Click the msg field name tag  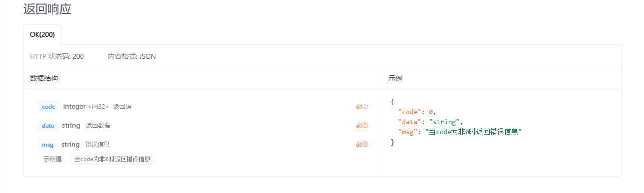click(48, 145)
